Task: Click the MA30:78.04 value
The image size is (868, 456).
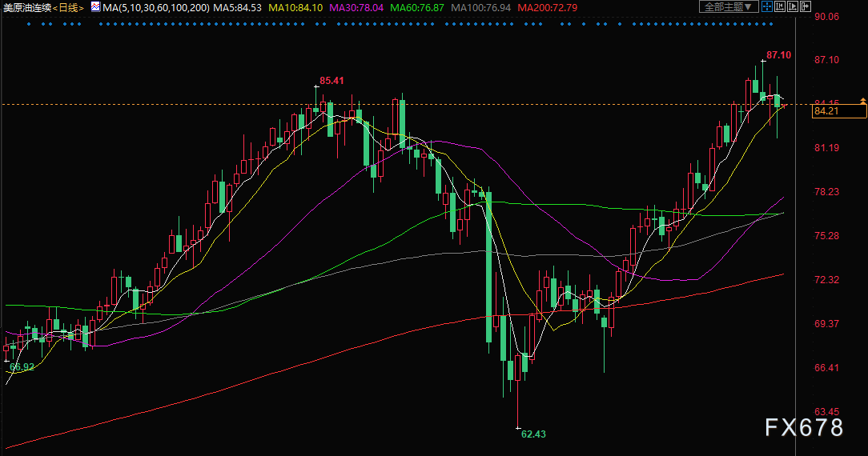Action: (x=356, y=8)
